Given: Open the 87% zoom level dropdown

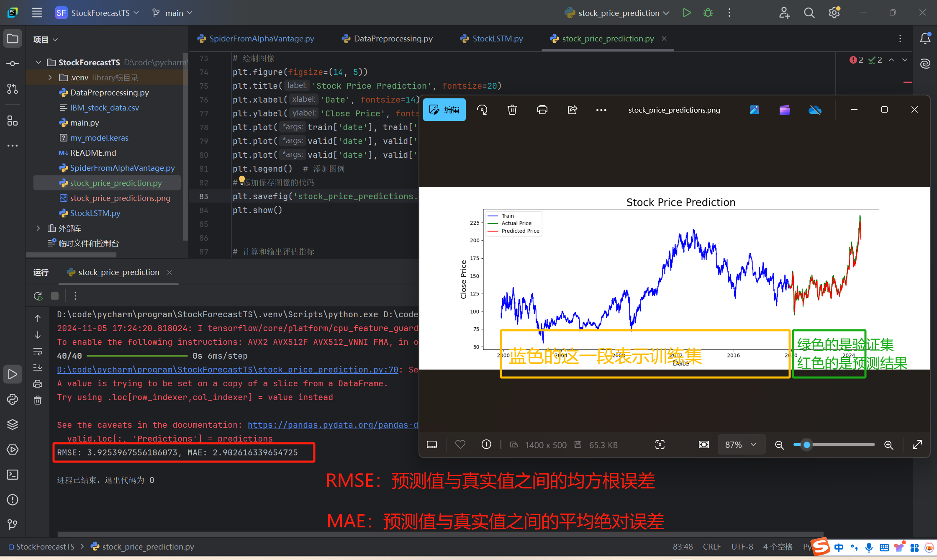Looking at the screenshot, I should click(x=741, y=444).
